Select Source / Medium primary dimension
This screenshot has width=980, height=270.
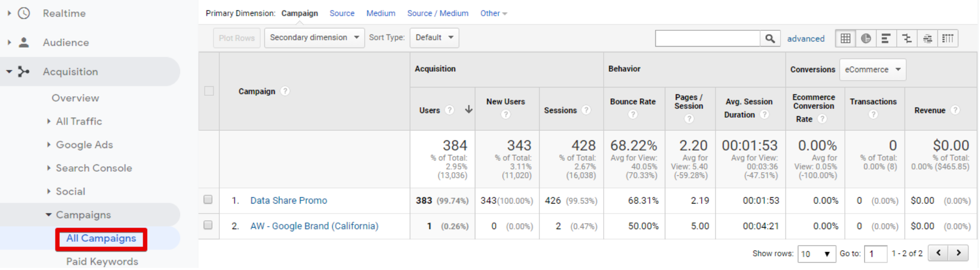[x=438, y=14]
